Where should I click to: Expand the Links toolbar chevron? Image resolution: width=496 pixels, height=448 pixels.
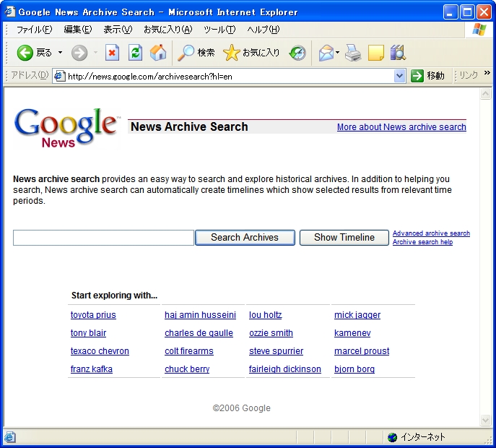coord(487,73)
